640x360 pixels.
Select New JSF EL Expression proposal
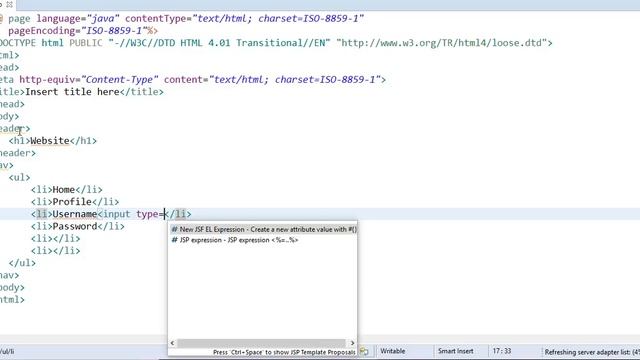[263, 229]
